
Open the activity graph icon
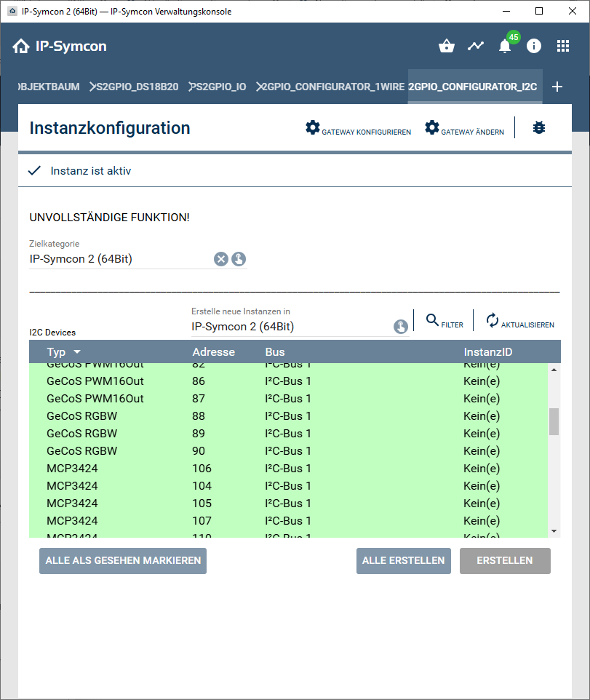476,47
